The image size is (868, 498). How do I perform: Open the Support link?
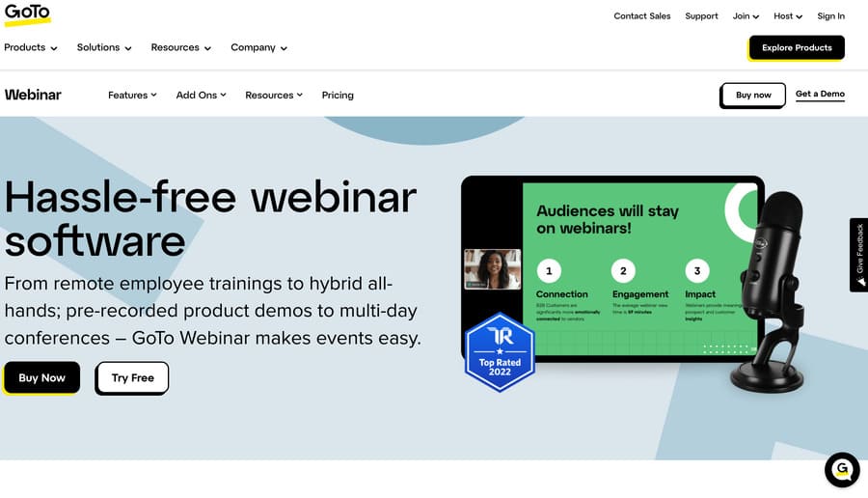click(701, 16)
